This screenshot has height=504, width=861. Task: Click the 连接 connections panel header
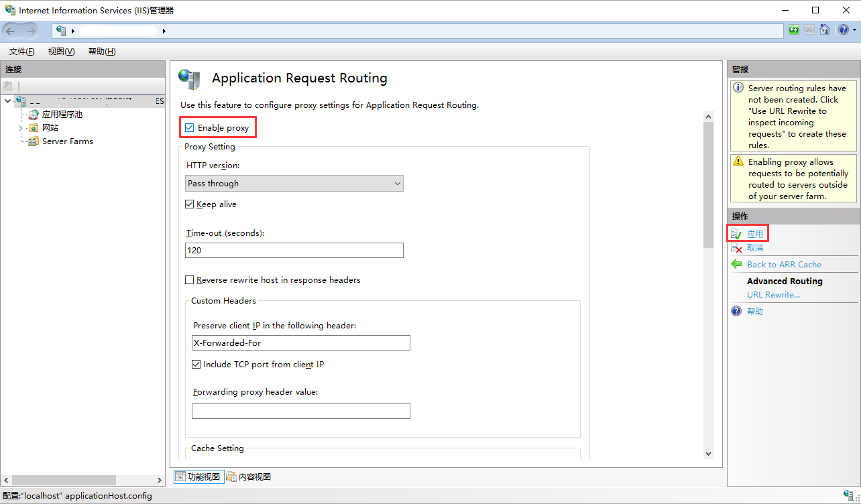pos(82,70)
